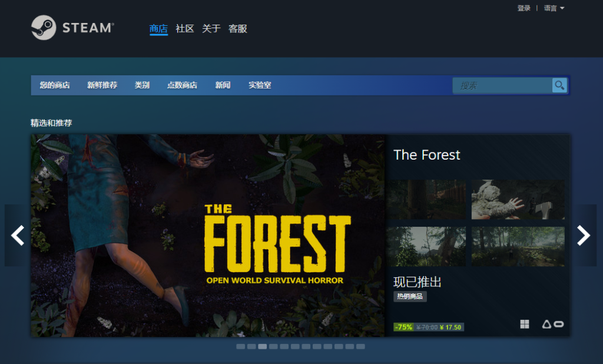
Task: Click the 搜索 search input field
Action: coord(502,85)
